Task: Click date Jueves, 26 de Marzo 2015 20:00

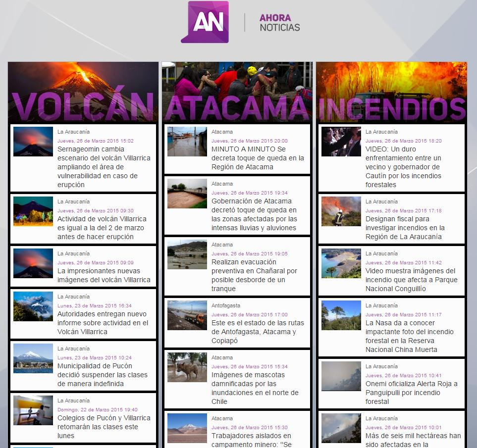Action: (250, 141)
